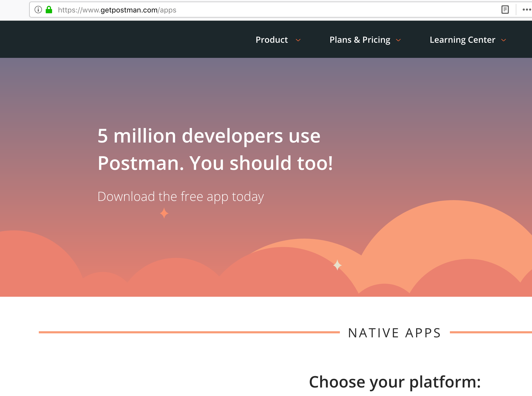
Task: Click the "Download the free app today" text
Action: (181, 197)
